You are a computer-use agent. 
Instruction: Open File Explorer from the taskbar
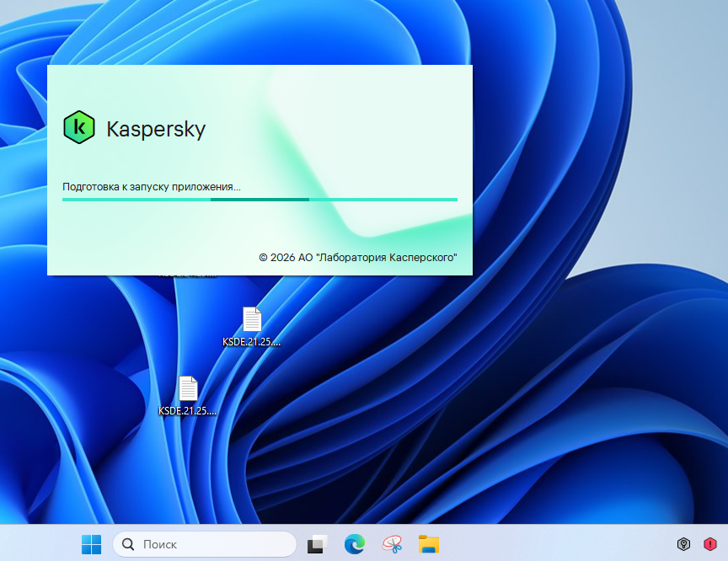[x=429, y=544]
